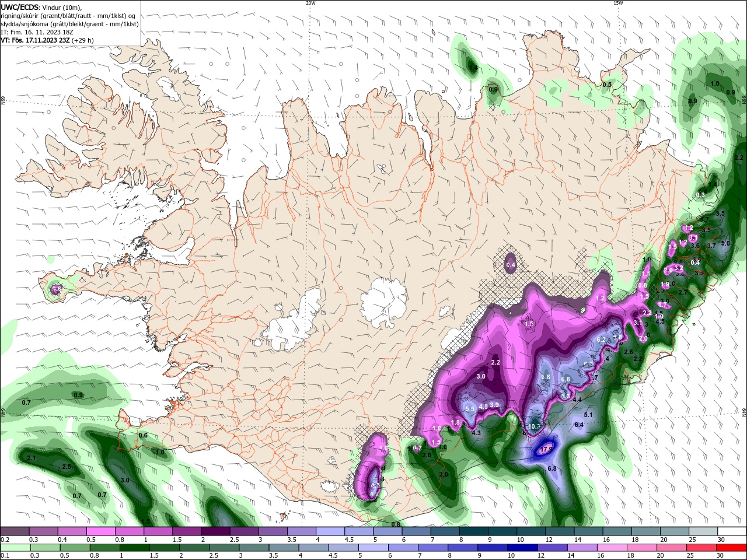Click the deep navy 10–12 rain swatch
Viewport: 747px width, 560px height.
pyautogui.click(x=522, y=548)
